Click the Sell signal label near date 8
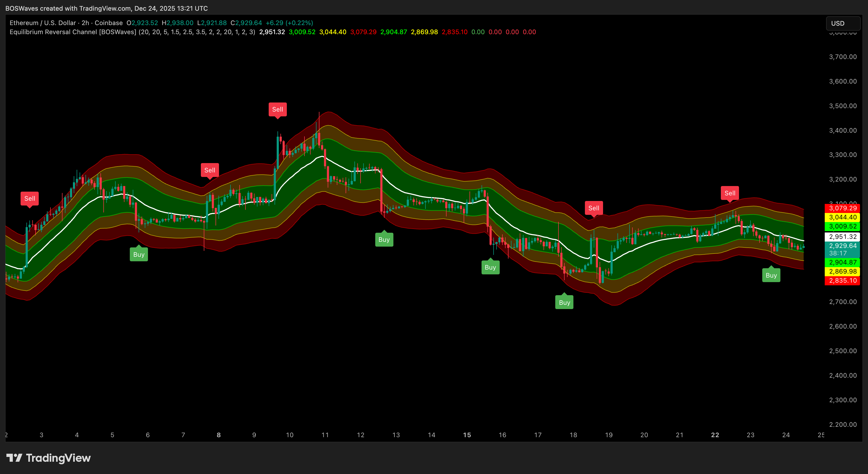The width and height of the screenshot is (868, 474). tap(210, 170)
